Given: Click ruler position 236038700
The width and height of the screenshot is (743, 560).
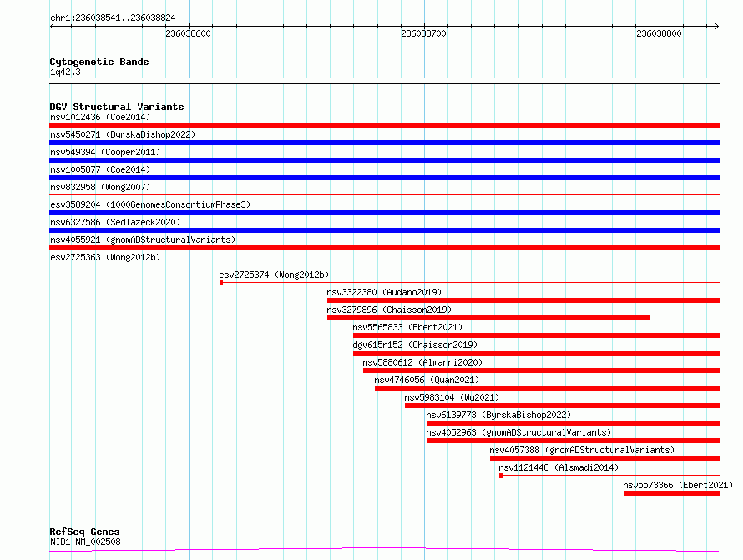Looking at the screenshot, I should click(423, 33).
